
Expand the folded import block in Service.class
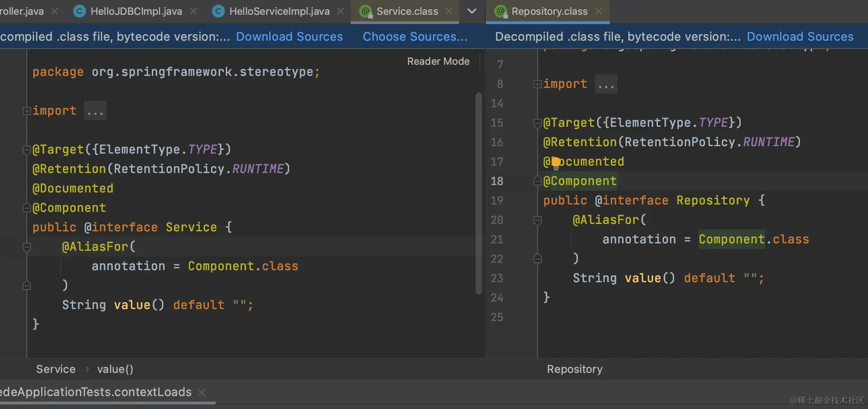coord(27,111)
